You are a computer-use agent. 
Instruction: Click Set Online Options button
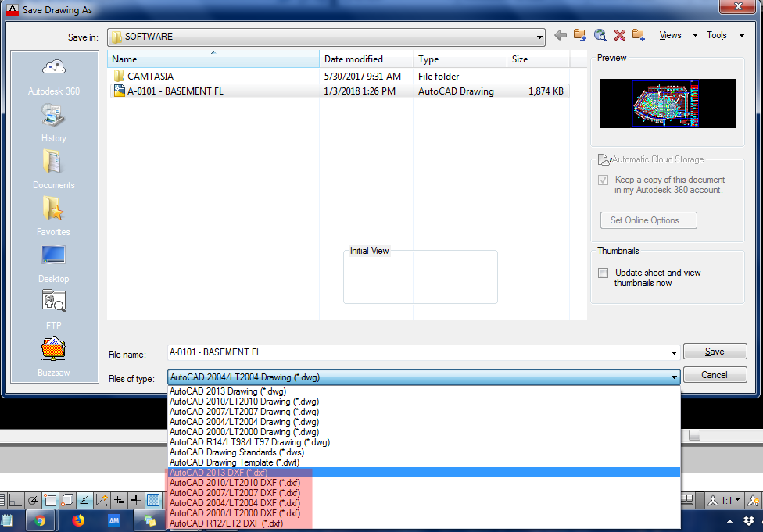pos(648,220)
